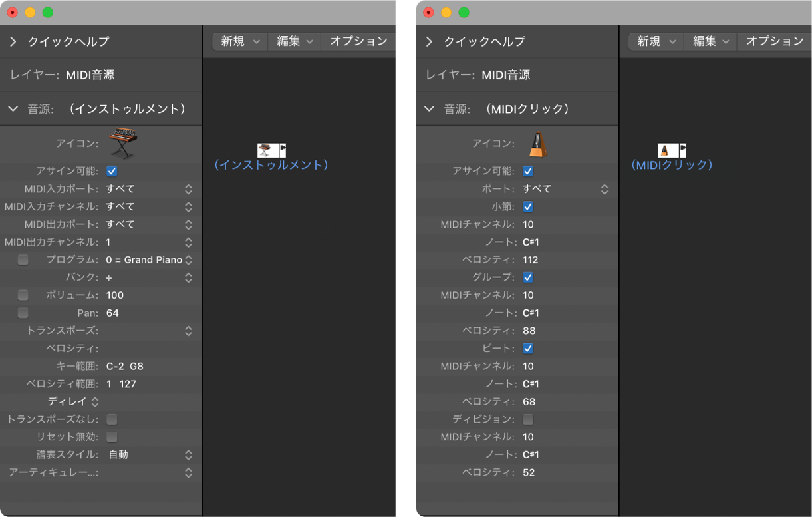
Task: Collapse the 音源（インストゥルメント）section
Action: pos(12,108)
